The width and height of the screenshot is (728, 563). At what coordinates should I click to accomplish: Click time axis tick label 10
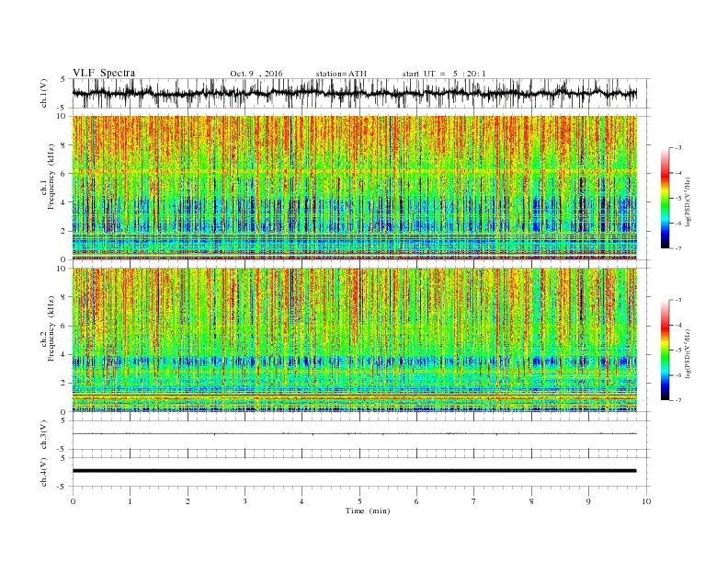[x=646, y=501]
